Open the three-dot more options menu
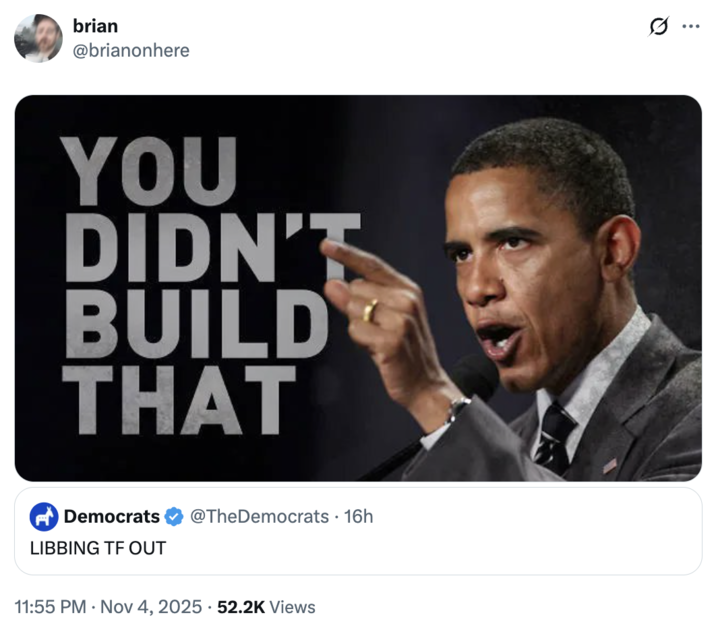The image size is (716, 634). pyautogui.click(x=691, y=27)
